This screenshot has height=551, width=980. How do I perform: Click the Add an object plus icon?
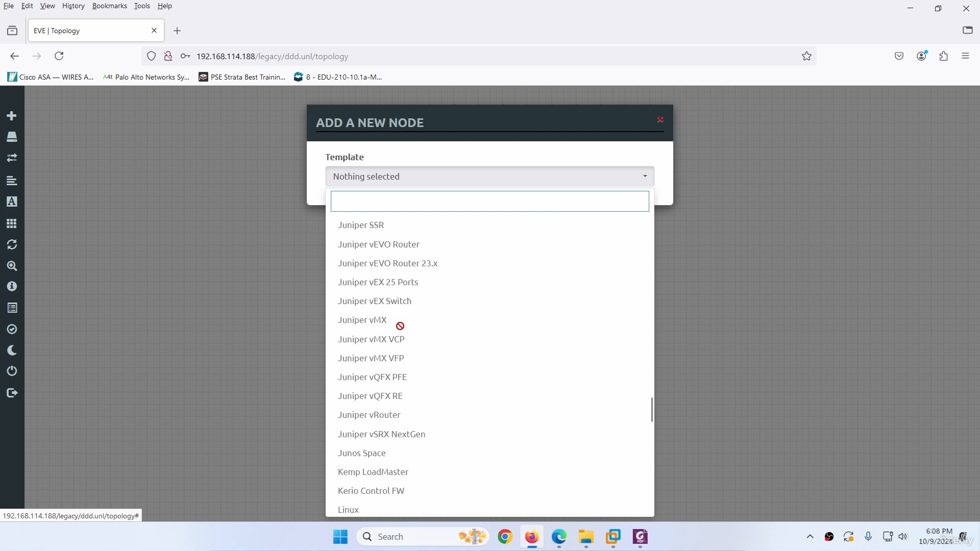click(x=12, y=116)
